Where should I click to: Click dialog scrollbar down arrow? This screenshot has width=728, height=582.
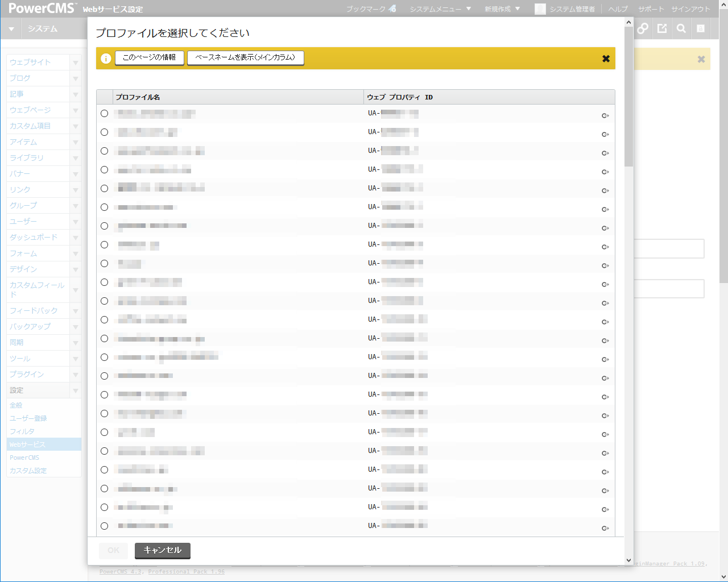628,560
